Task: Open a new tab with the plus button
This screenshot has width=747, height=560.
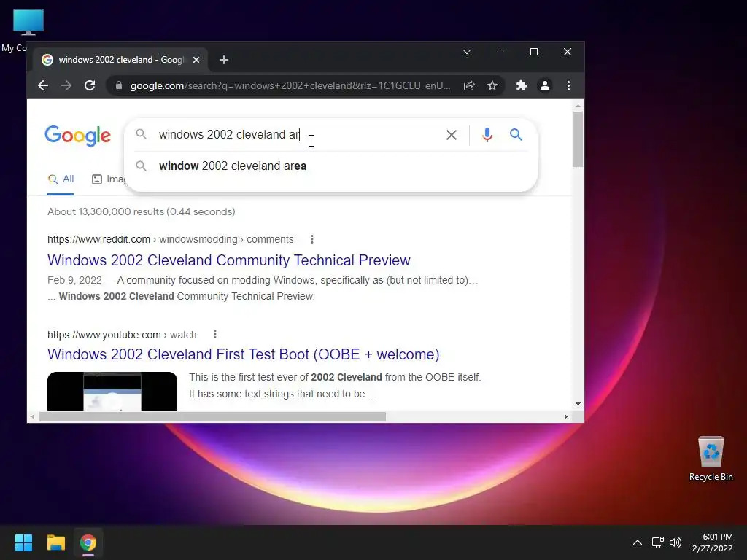Action: [224, 60]
